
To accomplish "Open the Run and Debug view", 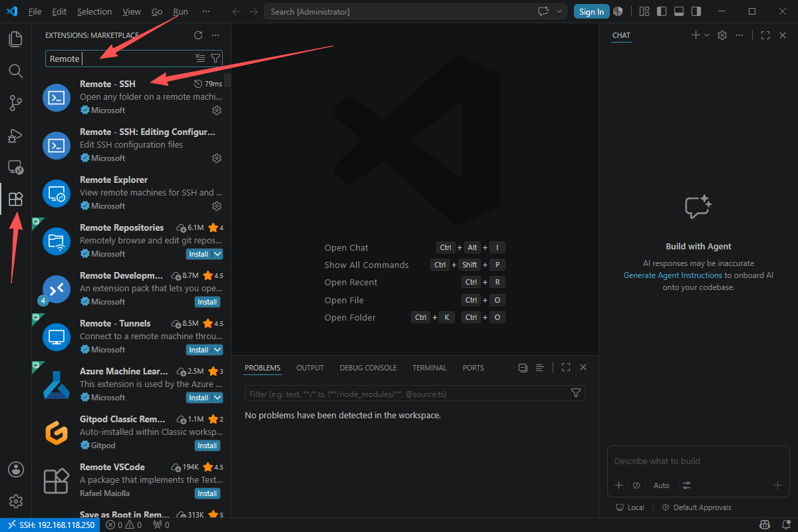I will click(x=15, y=135).
